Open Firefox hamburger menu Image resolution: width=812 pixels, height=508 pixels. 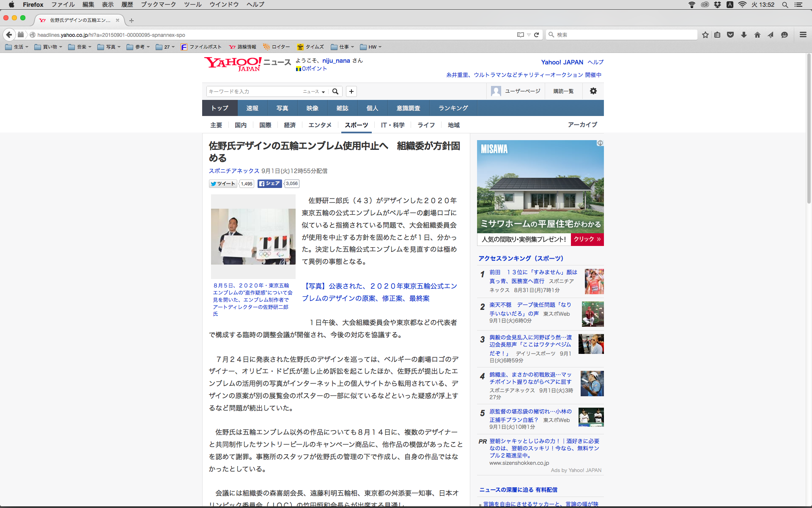(803, 35)
